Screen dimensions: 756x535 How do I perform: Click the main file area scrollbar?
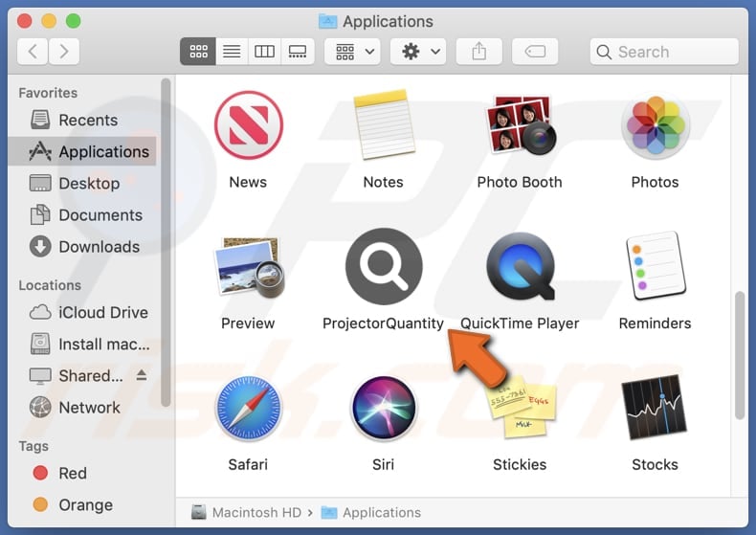(x=740, y=356)
